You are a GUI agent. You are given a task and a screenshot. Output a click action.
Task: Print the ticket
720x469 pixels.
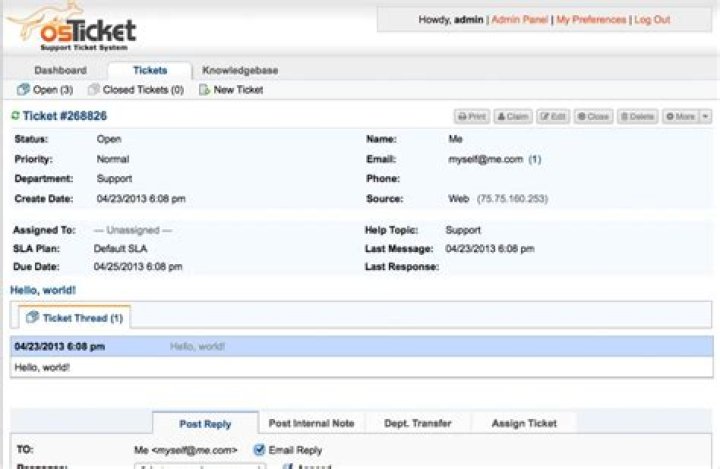pyautogui.click(x=472, y=116)
